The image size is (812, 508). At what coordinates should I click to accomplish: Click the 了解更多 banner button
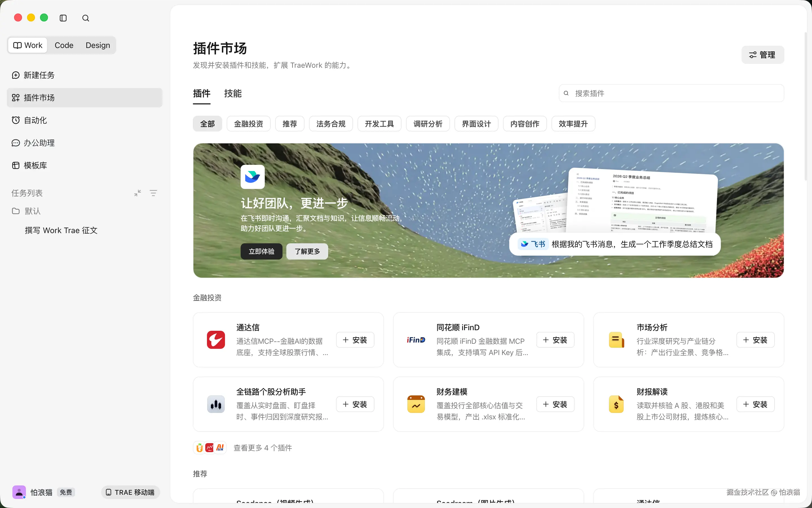click(307, 251)
